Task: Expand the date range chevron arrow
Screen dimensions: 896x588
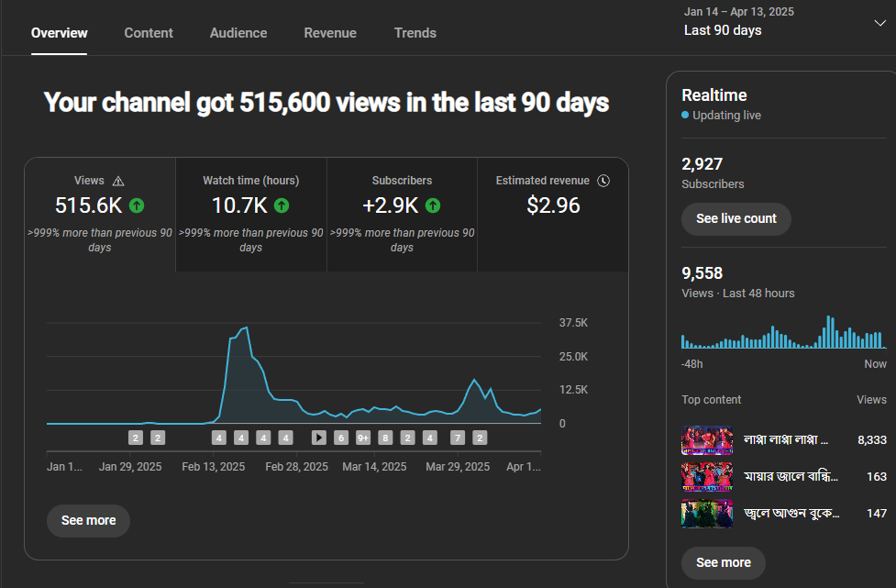Action: (879, 23)
